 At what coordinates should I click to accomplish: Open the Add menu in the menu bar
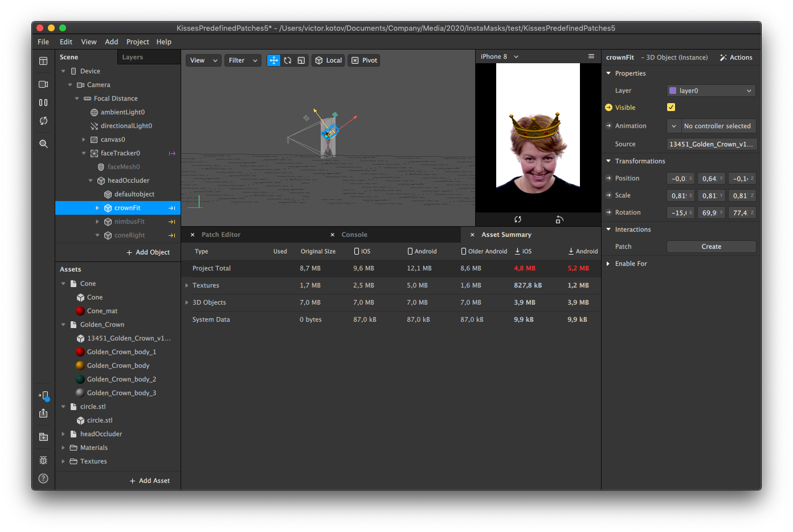112,42
